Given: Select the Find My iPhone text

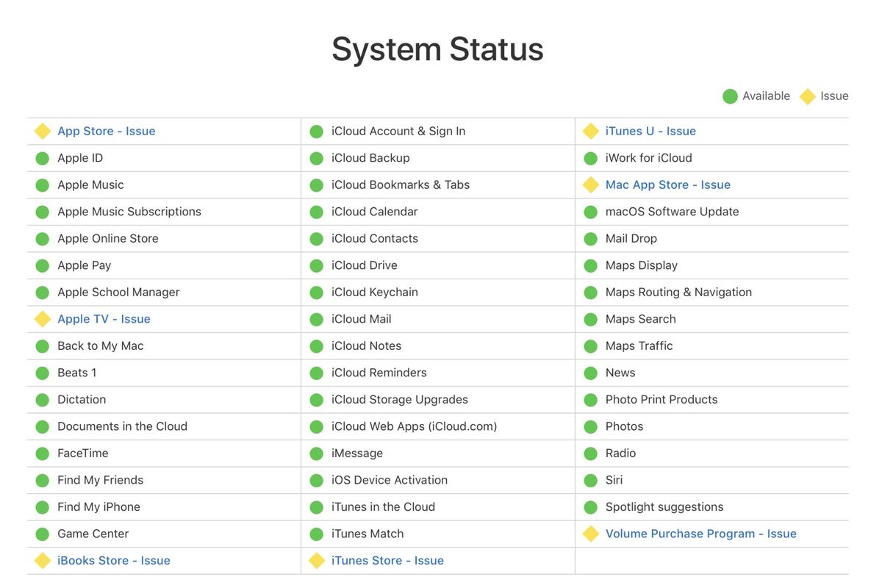Looking at the screenshot, I should (98, 506).
